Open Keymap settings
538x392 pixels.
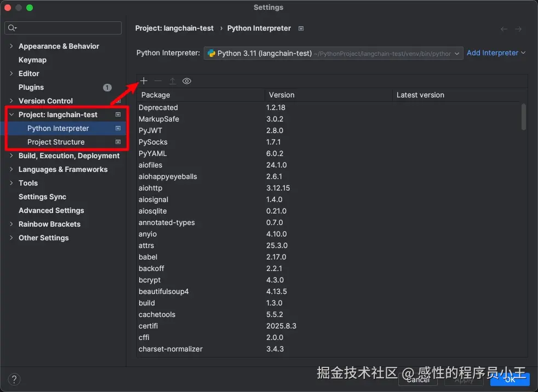click(32, 60)
